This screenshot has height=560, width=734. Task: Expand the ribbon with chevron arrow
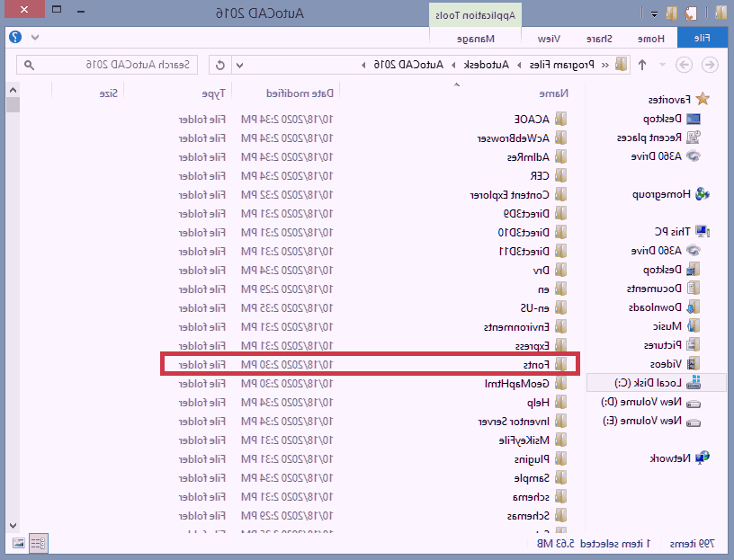pyautogui.click(x=35, y=37)
